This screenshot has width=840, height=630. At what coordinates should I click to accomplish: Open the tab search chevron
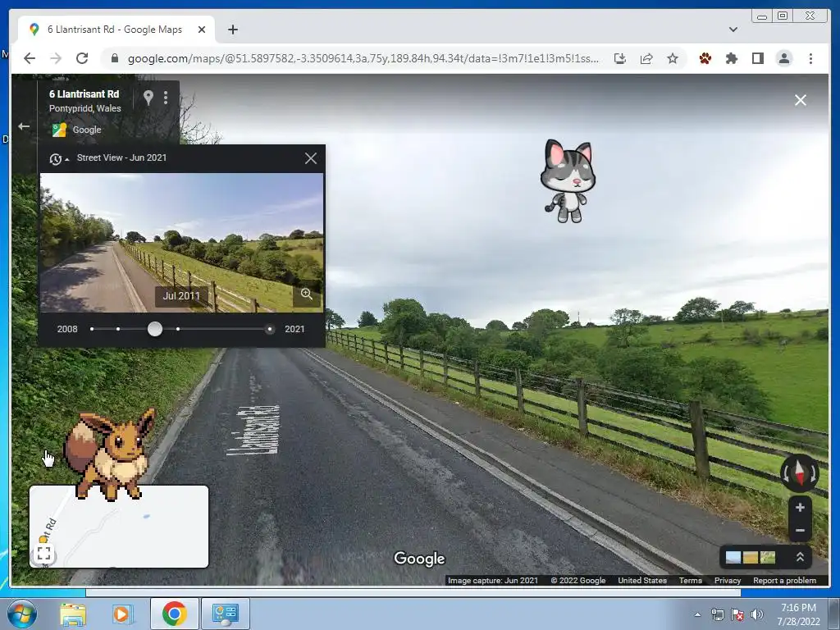tap(733, 30)
